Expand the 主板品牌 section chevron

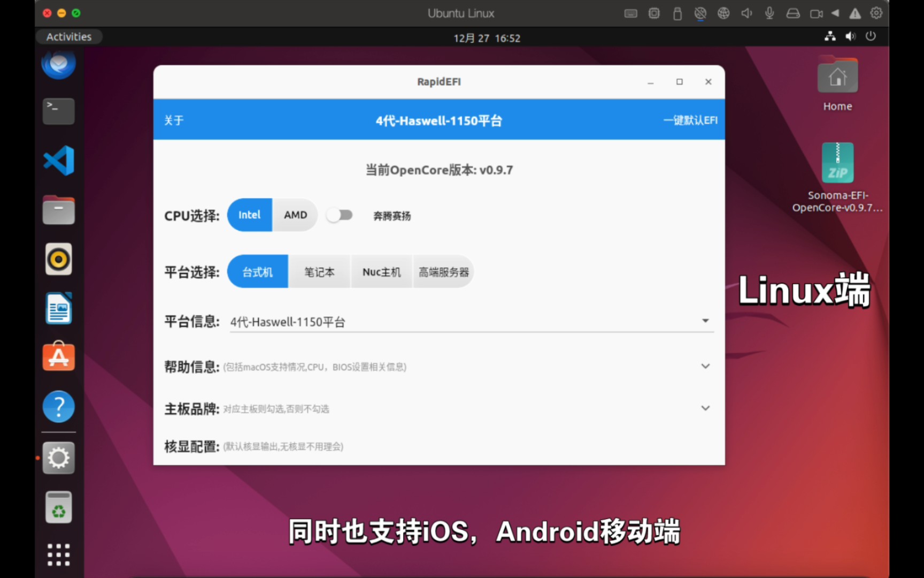(705, 408)
